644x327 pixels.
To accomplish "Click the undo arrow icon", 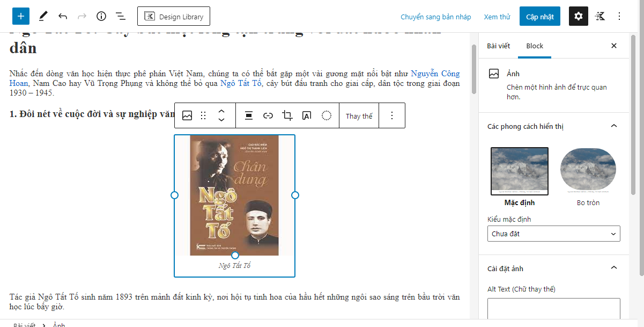I will [x=63, y=16].
